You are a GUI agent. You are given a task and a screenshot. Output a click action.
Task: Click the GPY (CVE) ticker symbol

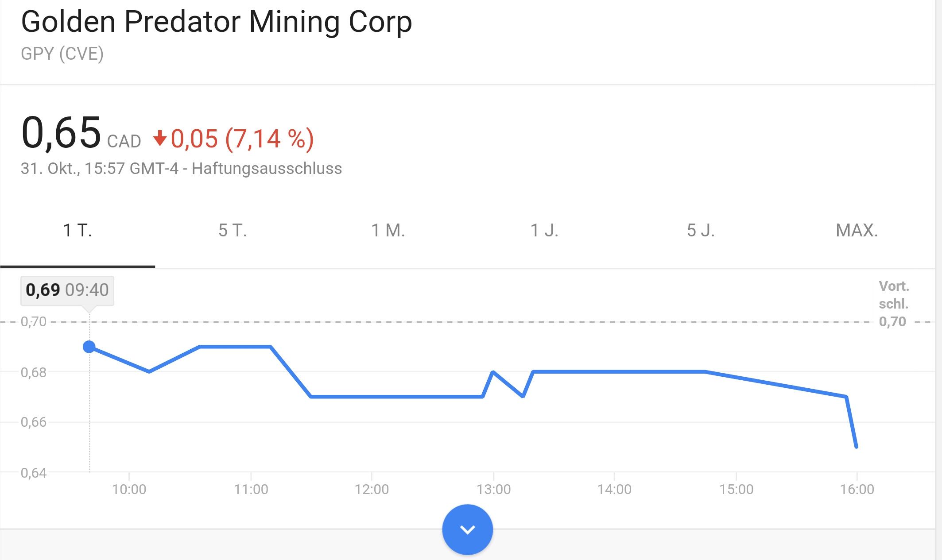[x=62, y=54]
